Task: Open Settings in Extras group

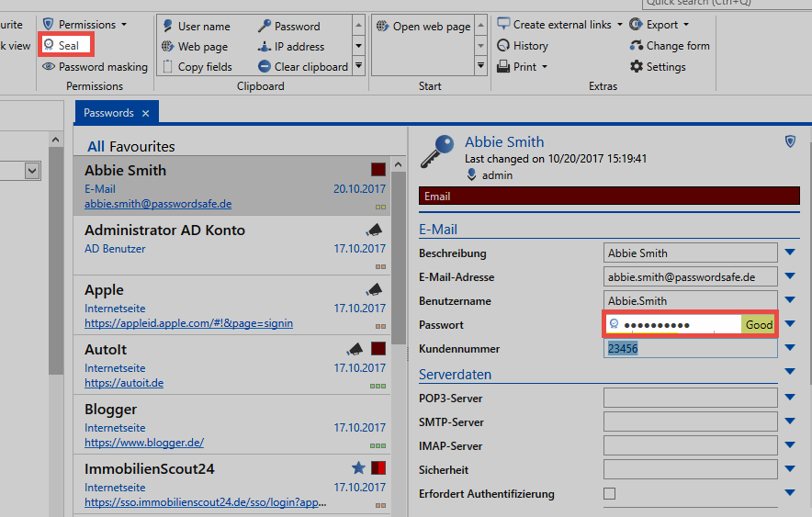Action: 658,67
